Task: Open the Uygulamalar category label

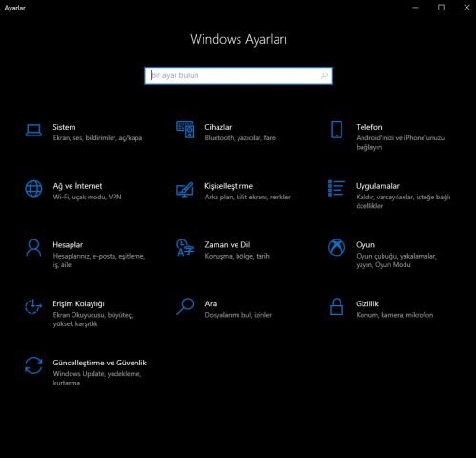Action: click(378, 186)
